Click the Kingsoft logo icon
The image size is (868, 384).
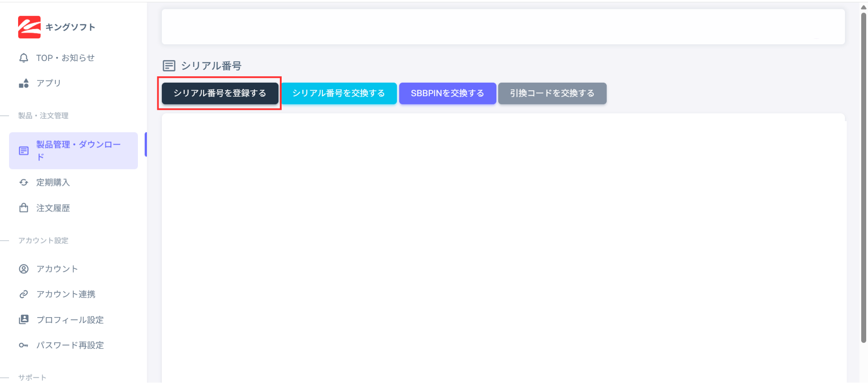pyautogui.click(x=29, y=27)
